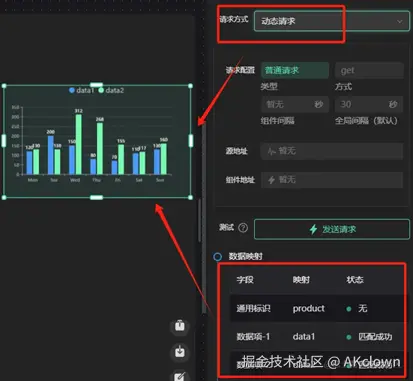Click the export (upload arrow) floating icon
The height and width of the screenshot is (381, 413).
(x=180, y=326)
